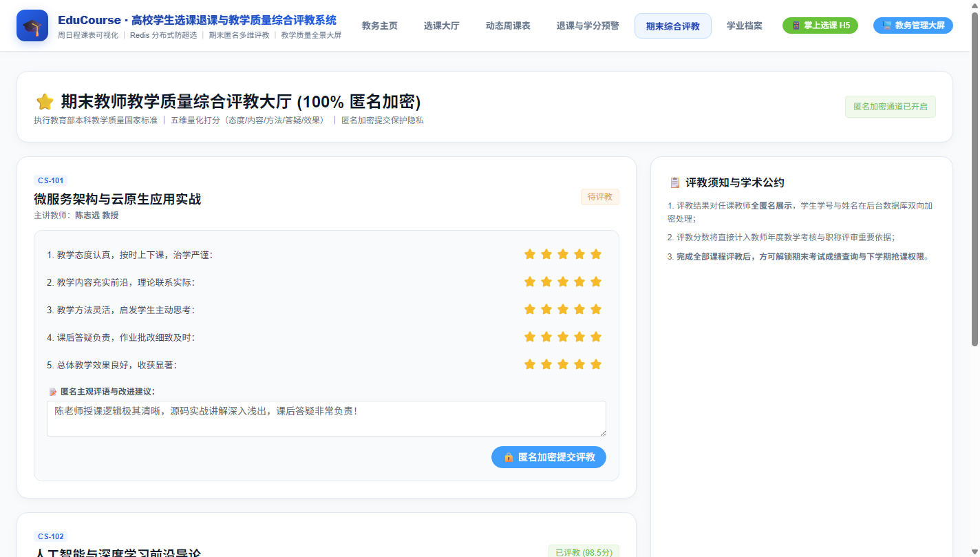The image size is (980, 557).
Task: Select one star for 总体教学效果良好
Action: (530, 364)
